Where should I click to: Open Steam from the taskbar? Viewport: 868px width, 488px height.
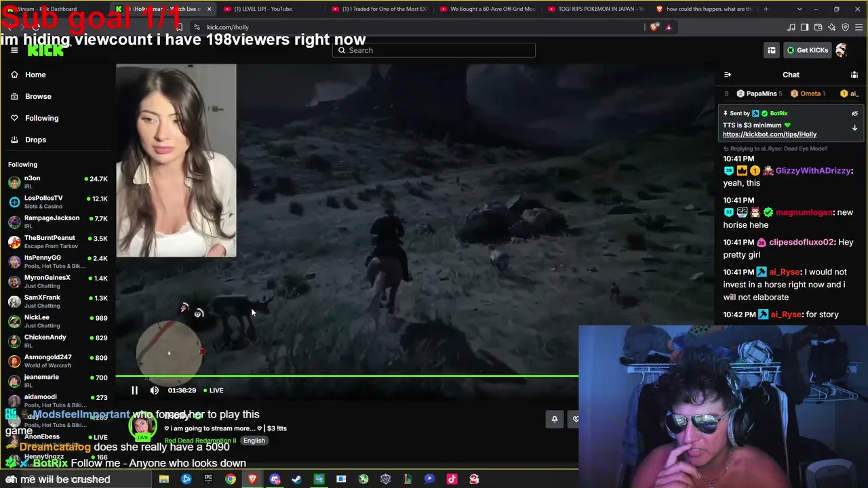tap(297, 479)
